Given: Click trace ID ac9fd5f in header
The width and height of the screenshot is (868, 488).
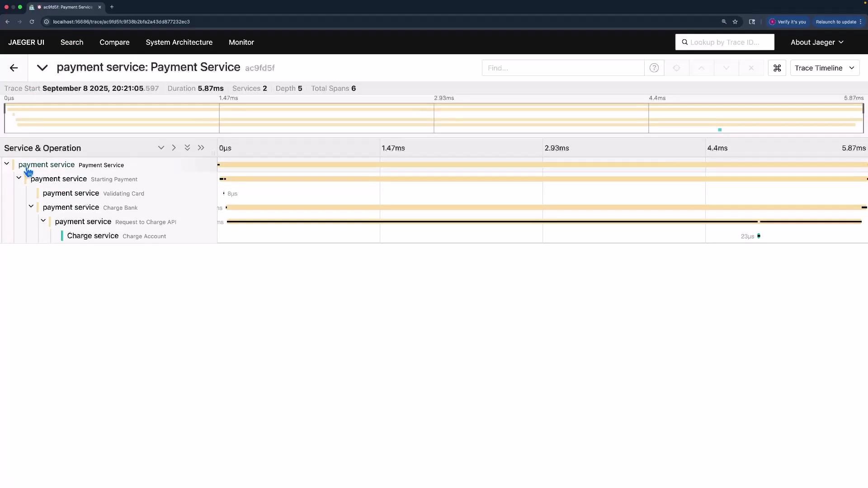Looking at the screenshot, I should [x=260, y=68].
